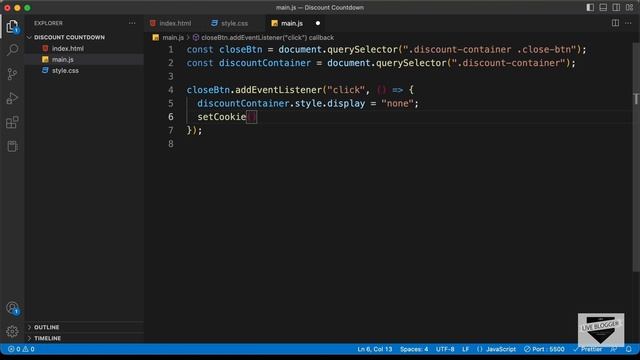Open customize layout button
The width and height of the screenshot is (640, 360).
(x=629, y=7)
